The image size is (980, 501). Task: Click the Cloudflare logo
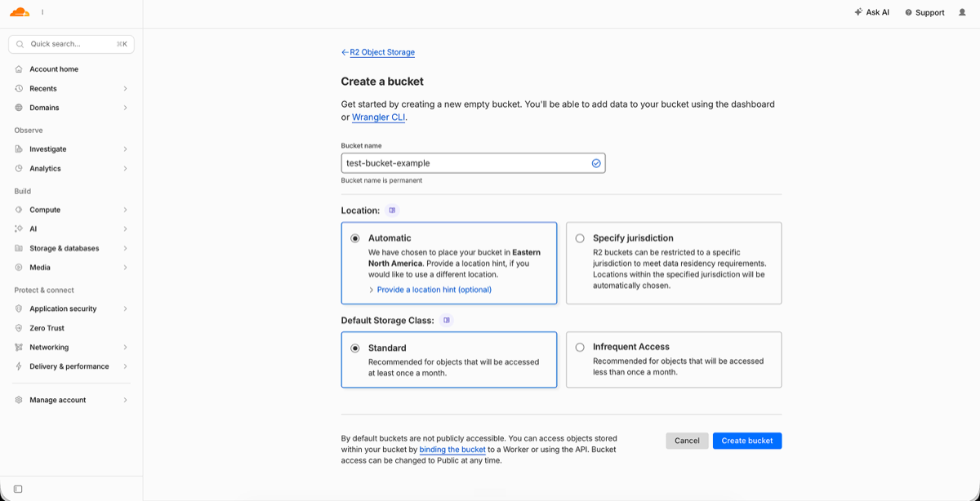coord(20,12)
